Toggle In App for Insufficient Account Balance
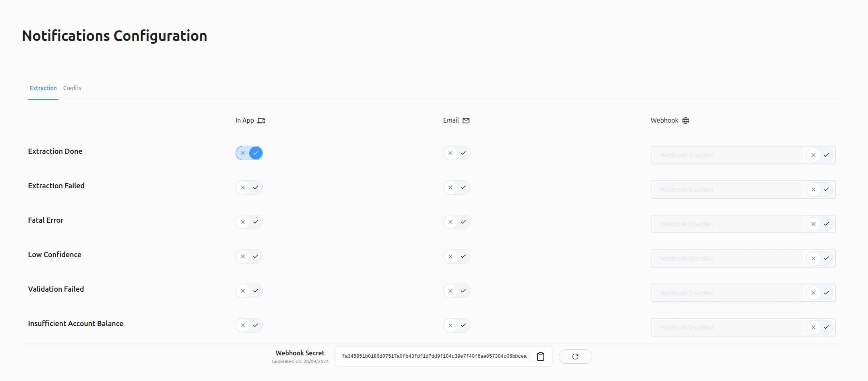Viewport: 868px width, 381px height. pos(249,325)
